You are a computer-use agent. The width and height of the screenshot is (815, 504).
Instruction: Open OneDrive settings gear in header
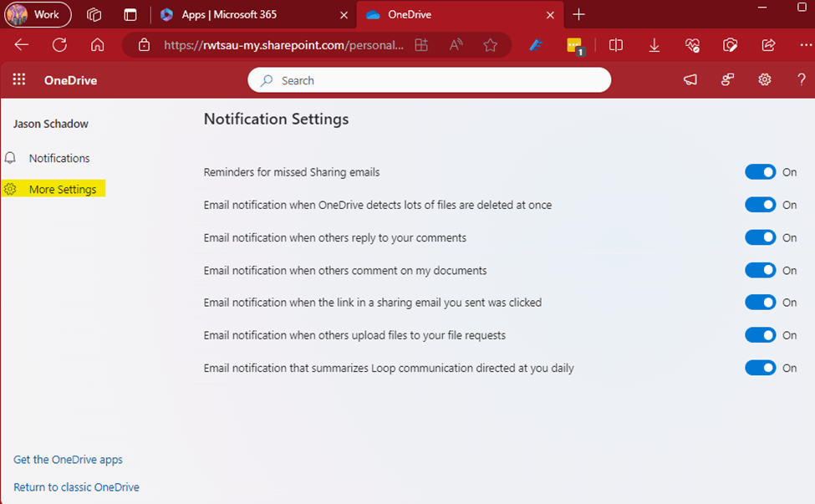[764, 79]
